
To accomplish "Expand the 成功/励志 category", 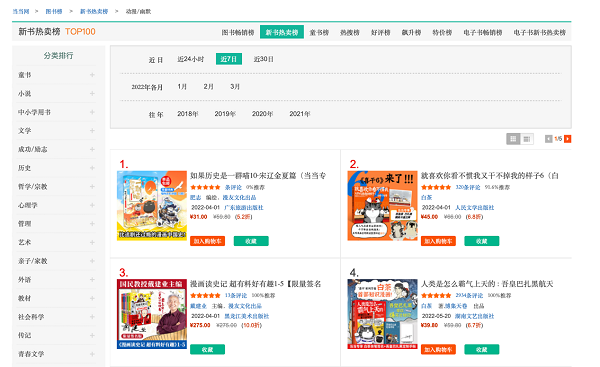I will [92, 149].
